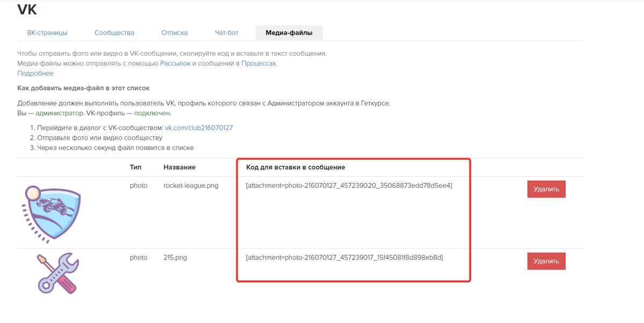The height and width of the screenshot is (323, 644).
Task: Click the Код для вставки в сообщение header
Action: [295, 167]
